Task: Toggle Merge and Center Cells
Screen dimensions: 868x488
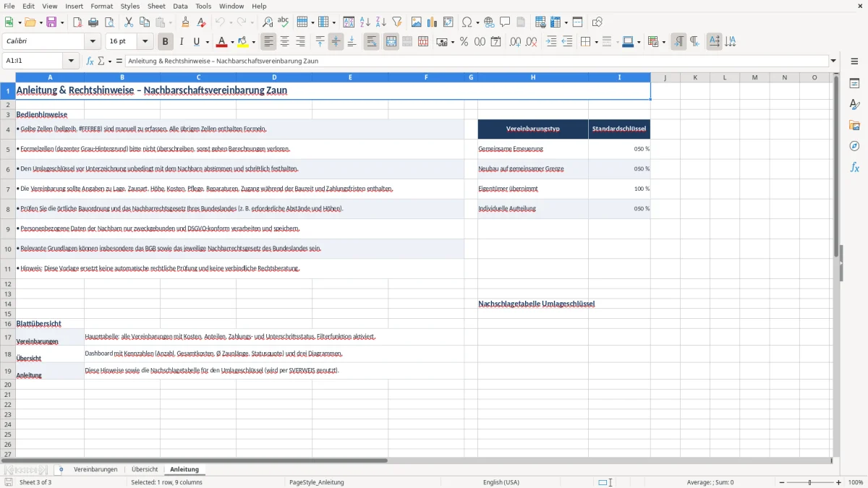Action: point(391,42)
